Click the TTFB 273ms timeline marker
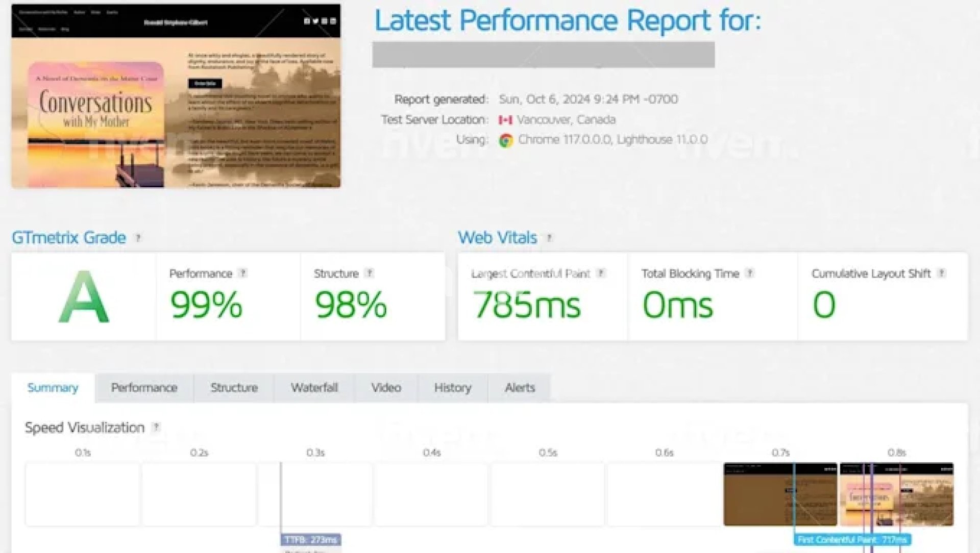The image size is (980, 553). coord(311,540)
